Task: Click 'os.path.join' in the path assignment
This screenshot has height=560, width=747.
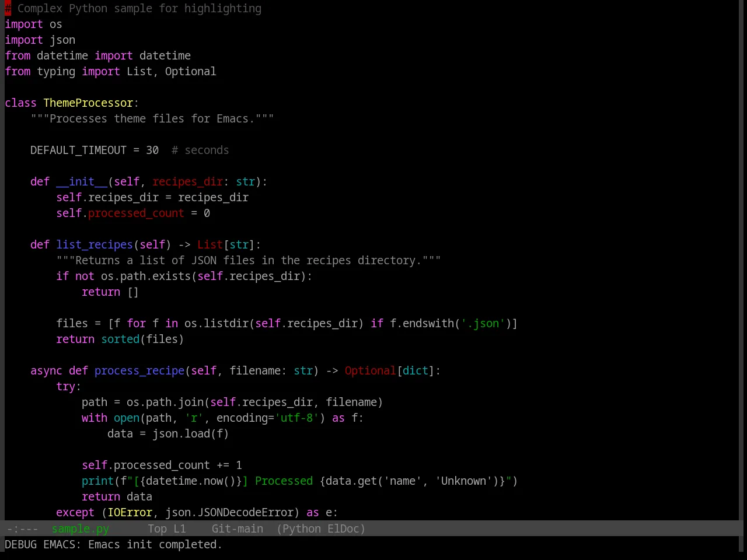Action: click(165, 402)
